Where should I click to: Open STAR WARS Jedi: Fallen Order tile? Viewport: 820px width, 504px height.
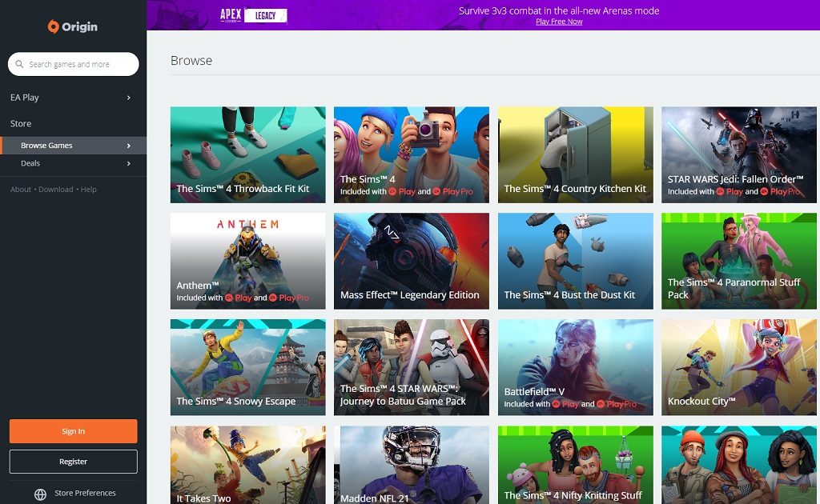click(x=739, y=154)
